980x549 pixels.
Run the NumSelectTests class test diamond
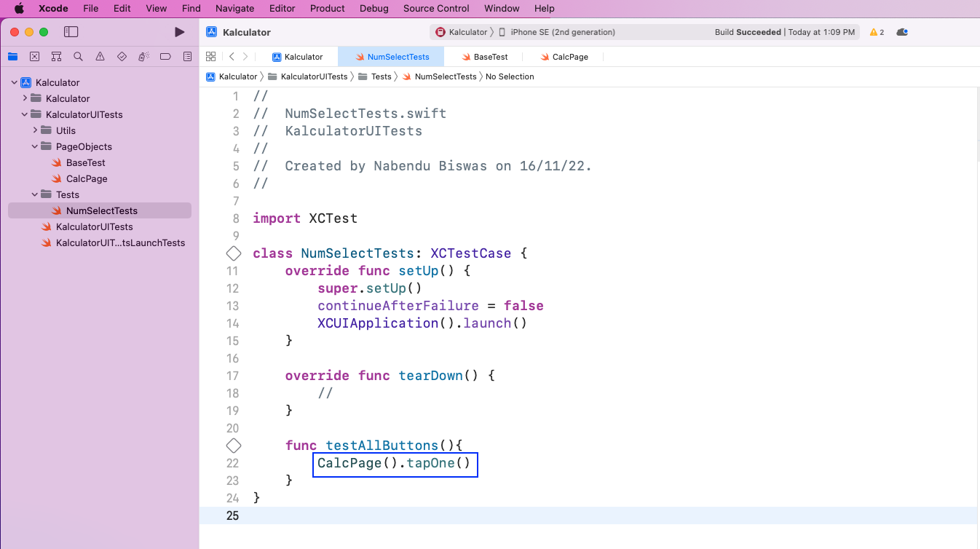point(233,253)
